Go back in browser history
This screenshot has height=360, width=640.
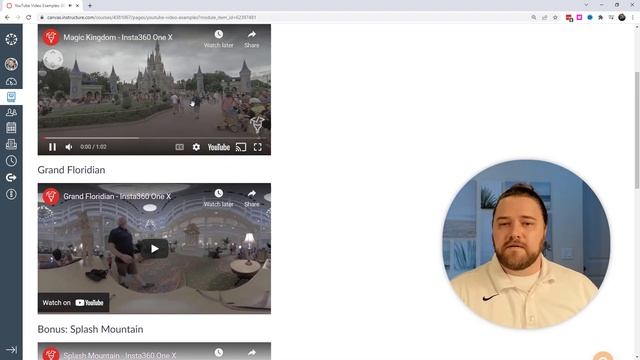[7, 18]
